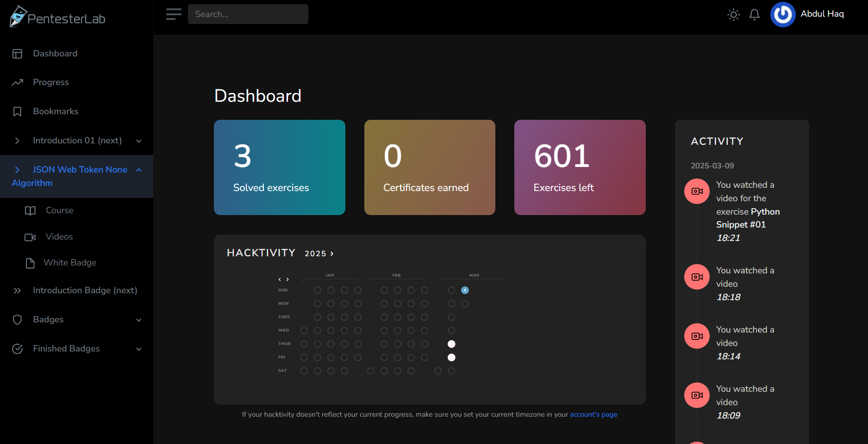Open the Abdul Haq account menu

coord(822,14)
